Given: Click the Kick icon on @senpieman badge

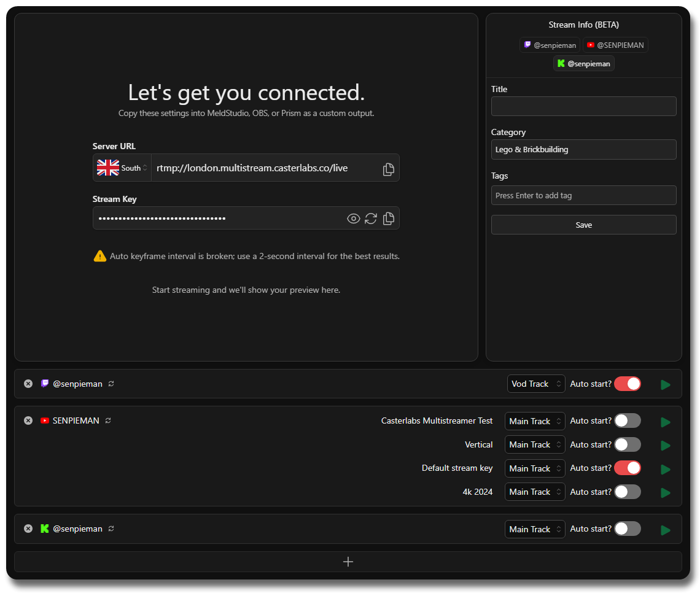Looking at the screenshot, I should 561,63.
